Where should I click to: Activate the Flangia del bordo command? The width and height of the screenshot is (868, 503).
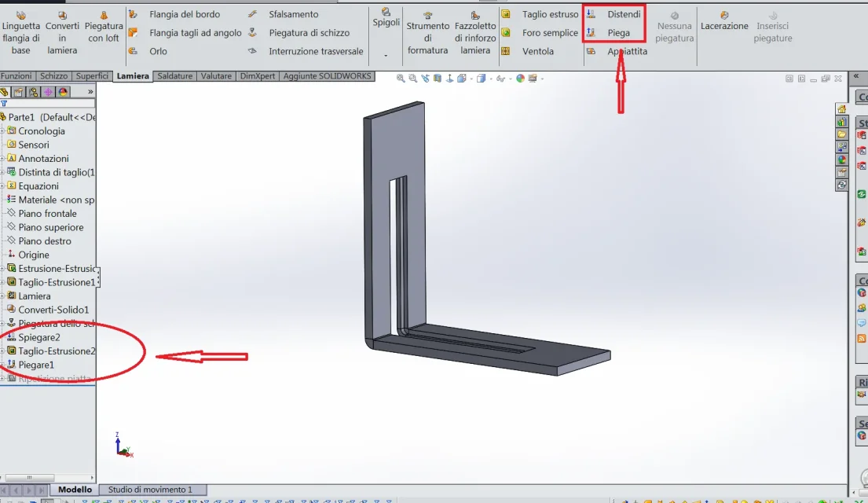174,14
